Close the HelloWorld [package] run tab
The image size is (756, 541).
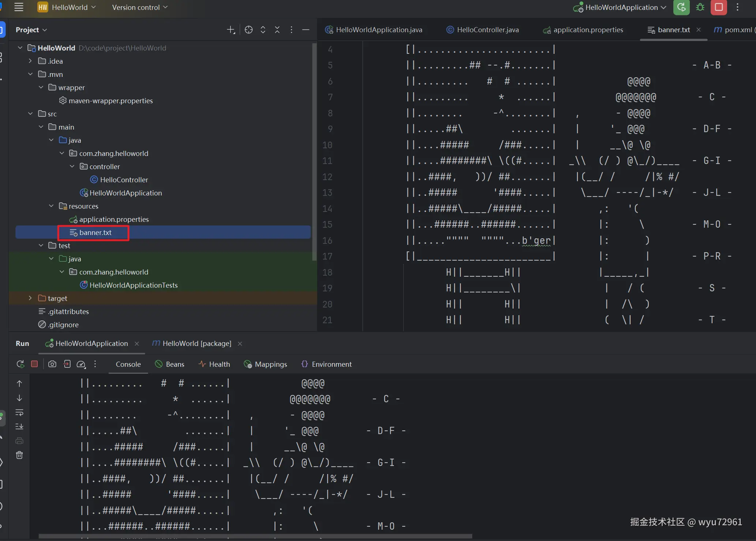point(240,344)
